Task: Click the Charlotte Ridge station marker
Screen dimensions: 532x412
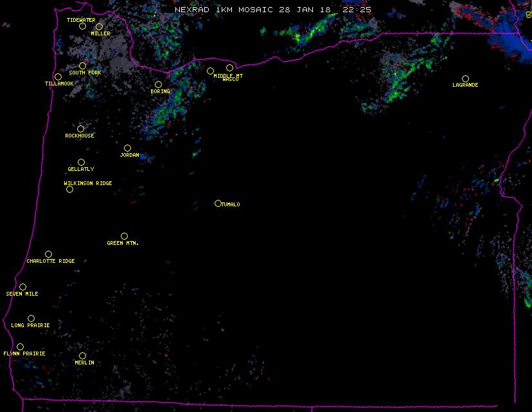Action: coord(48,254)
